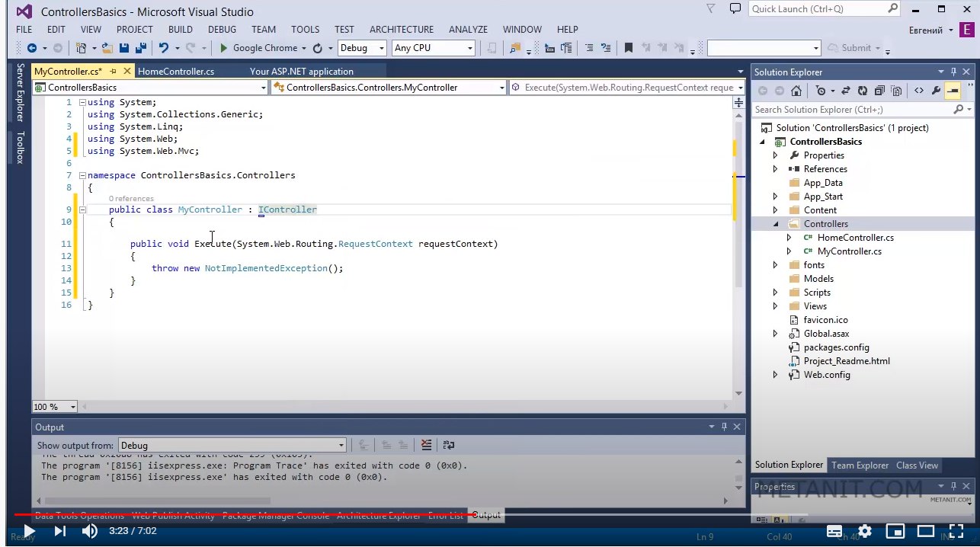
Task: Click the Navigate Backward toolbar arrow
Action: (31, 48)
